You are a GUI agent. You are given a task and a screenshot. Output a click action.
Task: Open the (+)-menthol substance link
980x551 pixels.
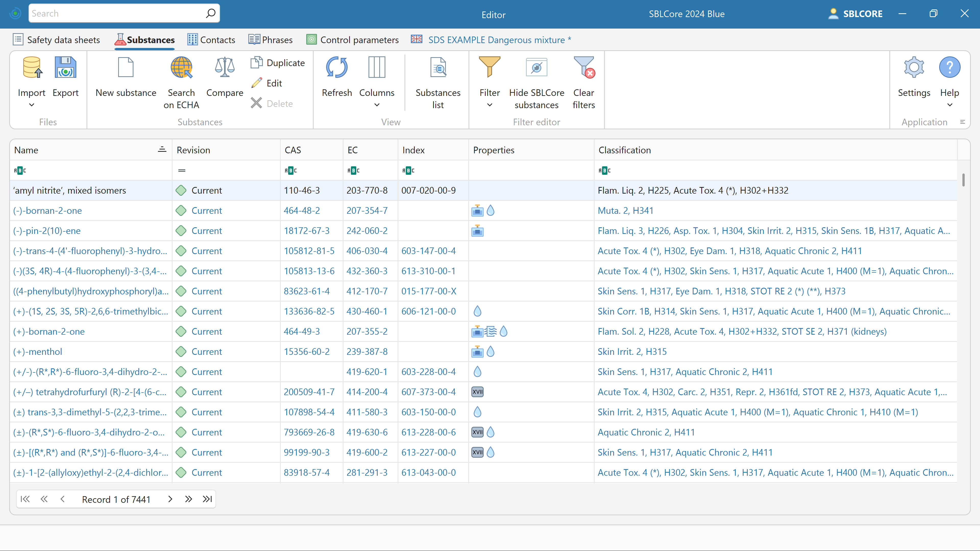[38, 351]
